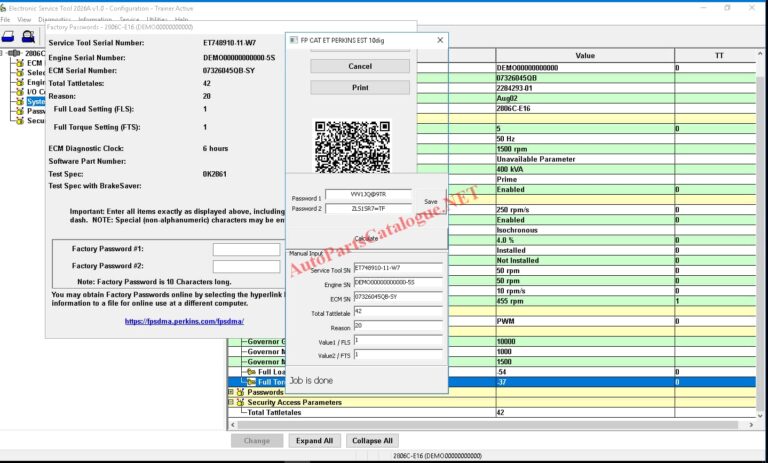Image resolution: width=768 pixels, height=463 pixels.
Task: Select the Total Tattletales row
Action: pos(492,413)
